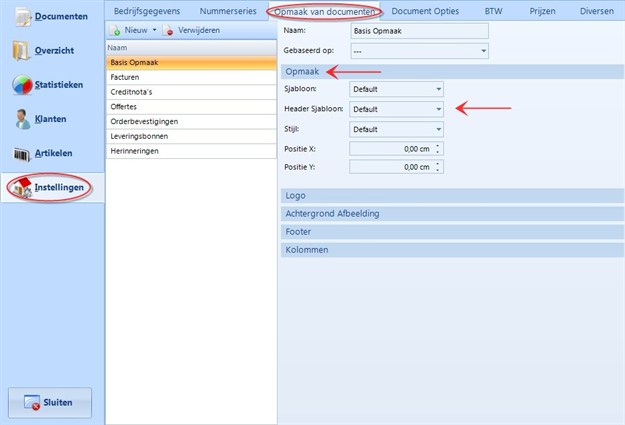
Task: Click the Naam input field
Action: click(x=419, y=31)
